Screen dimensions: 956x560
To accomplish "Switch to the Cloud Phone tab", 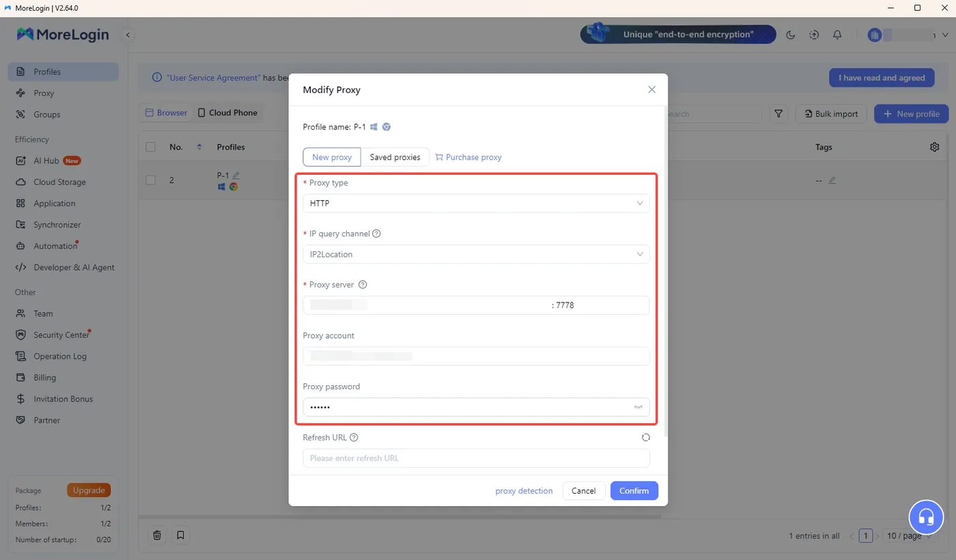I will 228,113.
